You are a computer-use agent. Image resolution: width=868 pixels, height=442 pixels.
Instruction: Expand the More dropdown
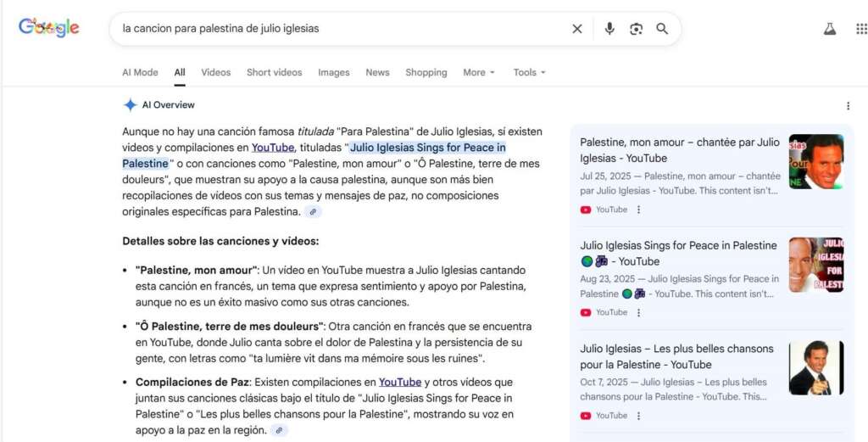[480, 73]
